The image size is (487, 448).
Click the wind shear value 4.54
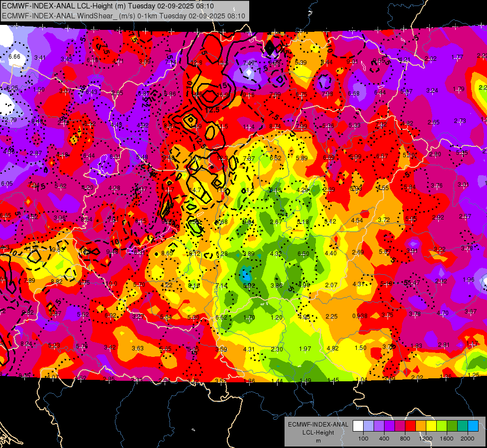(x=357, y=221)
